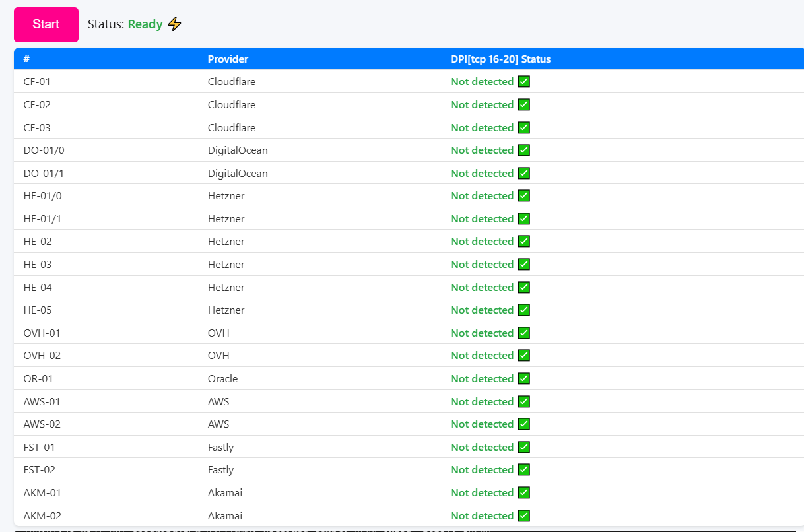
Task: Click the green check icon for HE-03
Action: (x=524, y=265)
